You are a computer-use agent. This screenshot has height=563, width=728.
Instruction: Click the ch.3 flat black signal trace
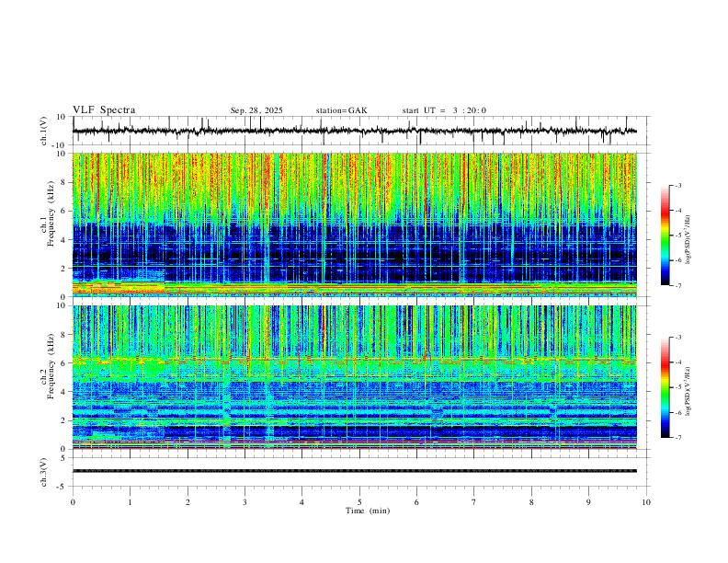click(x=355, y=471)
